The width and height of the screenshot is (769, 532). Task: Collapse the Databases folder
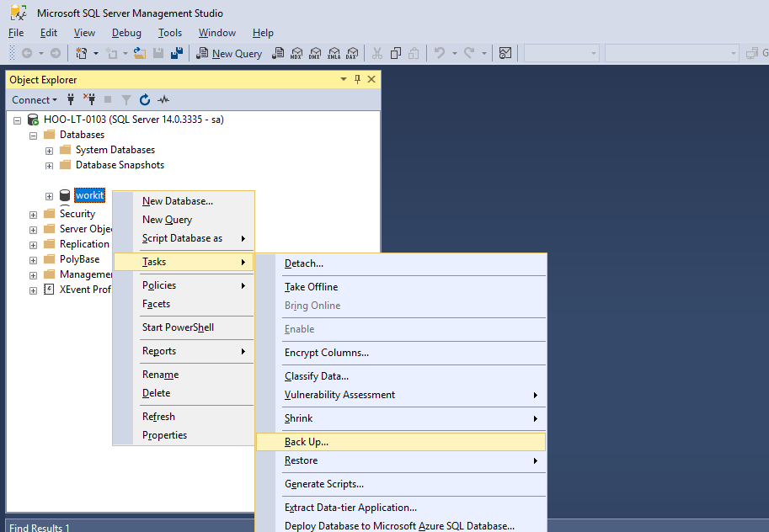(x=34, y=136)
